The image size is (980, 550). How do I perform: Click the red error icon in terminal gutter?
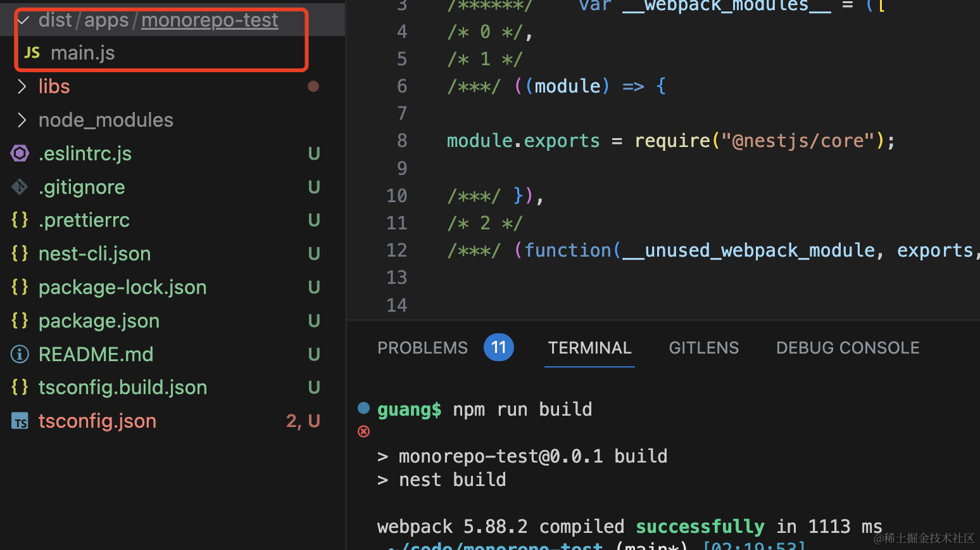point(363,432)
